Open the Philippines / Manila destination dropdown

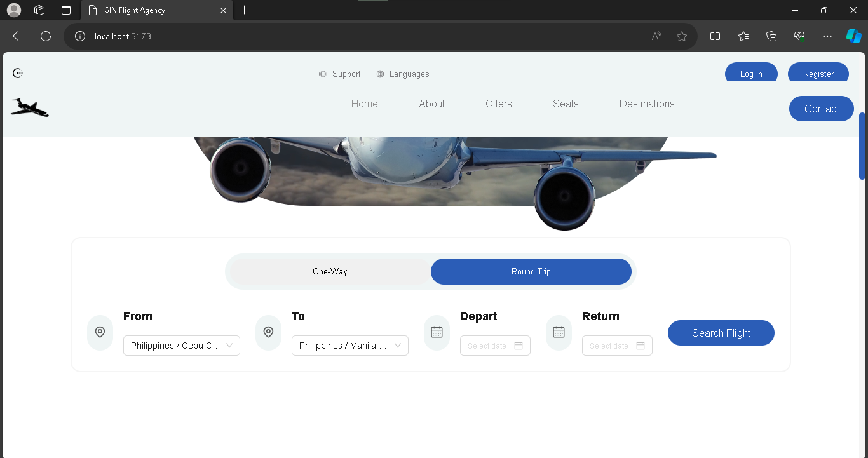(349, 346)
